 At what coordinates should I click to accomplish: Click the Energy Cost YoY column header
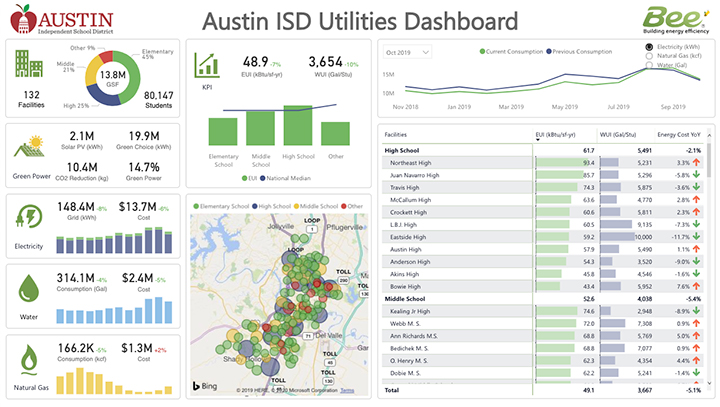point(680,133)
